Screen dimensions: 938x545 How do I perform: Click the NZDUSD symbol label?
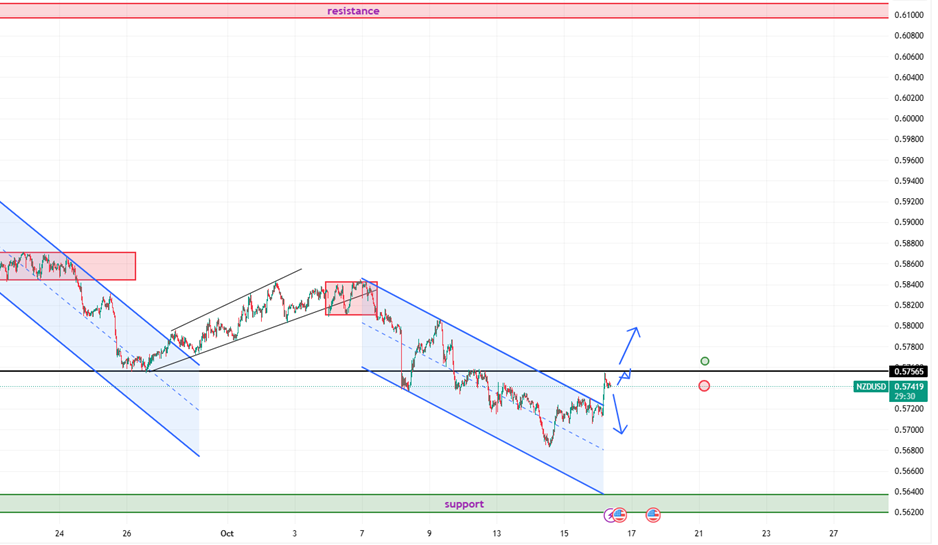(871, 386)
